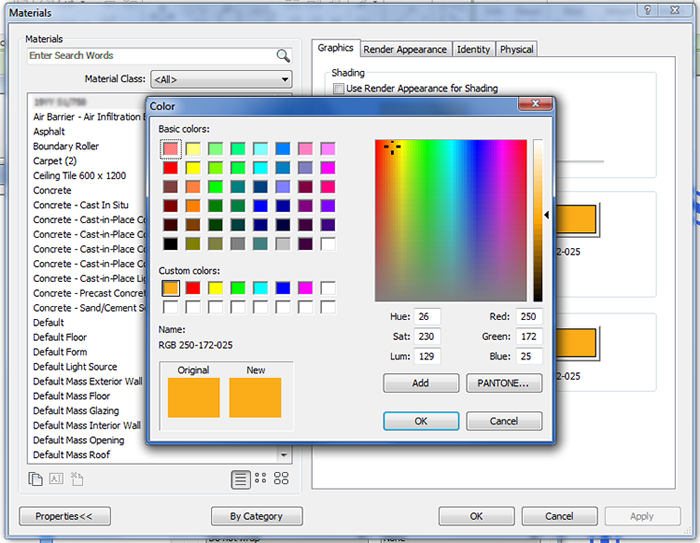The height and width of the screenshot is (543, 700).
Task: Select the yellow custom color swatch
Action: coord(215,288)
